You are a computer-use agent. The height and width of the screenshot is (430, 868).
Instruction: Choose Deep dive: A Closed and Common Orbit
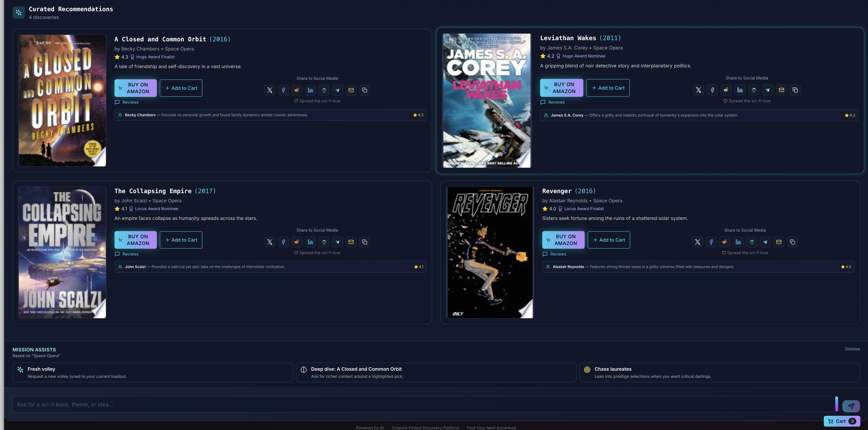tap(436, 372)
